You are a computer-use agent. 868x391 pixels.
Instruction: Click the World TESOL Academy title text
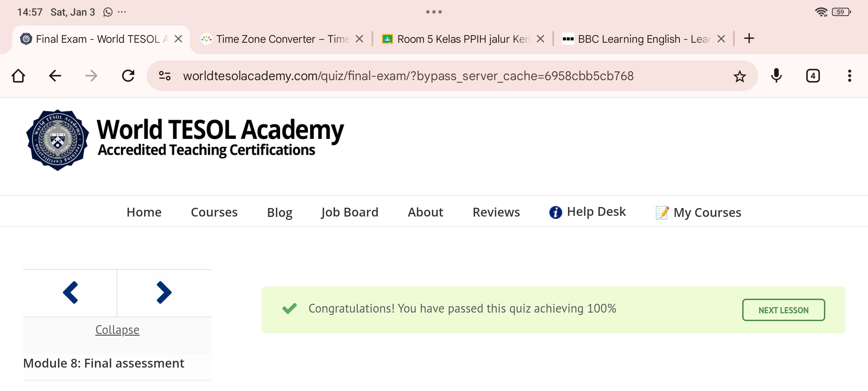220,130
